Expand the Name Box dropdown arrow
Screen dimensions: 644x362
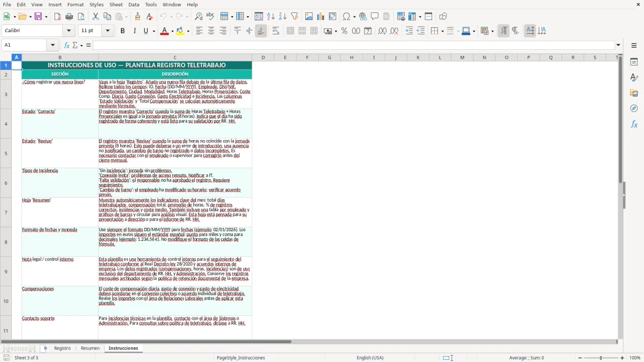tap(53, 45)
